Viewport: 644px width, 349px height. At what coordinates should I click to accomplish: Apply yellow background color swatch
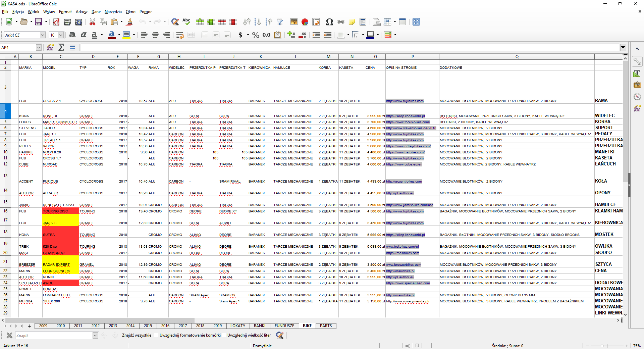(126, 35)
